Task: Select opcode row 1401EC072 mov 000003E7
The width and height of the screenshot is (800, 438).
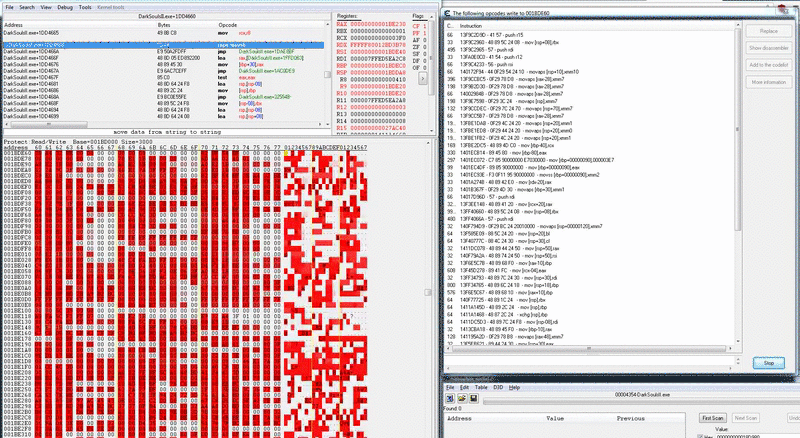Action: point(589,160)
